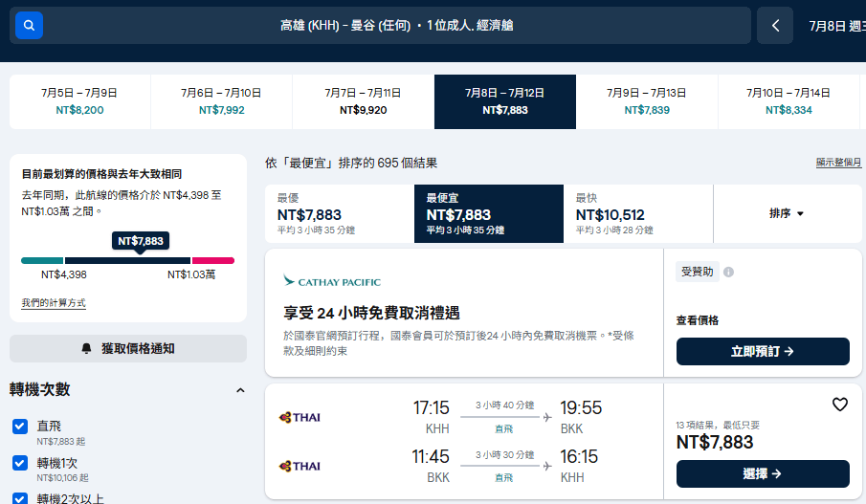Click the 7月8日 departure date field

coord(837,26)
